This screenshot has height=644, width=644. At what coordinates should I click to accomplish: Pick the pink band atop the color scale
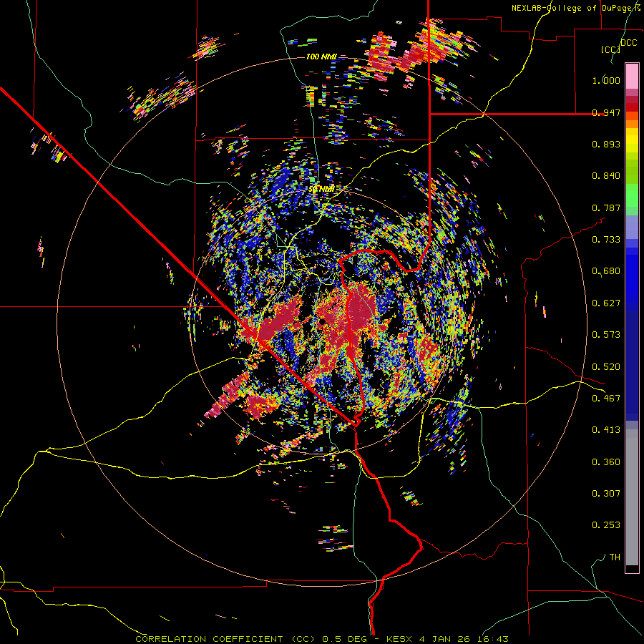click(x=632, y=77)
